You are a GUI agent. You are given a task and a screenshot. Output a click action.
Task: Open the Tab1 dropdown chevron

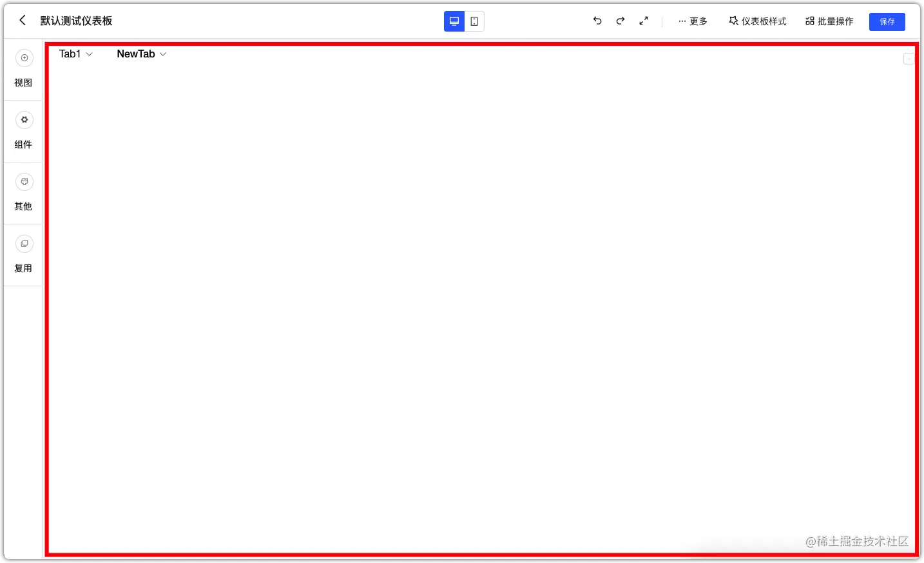[x=90, y=54]
